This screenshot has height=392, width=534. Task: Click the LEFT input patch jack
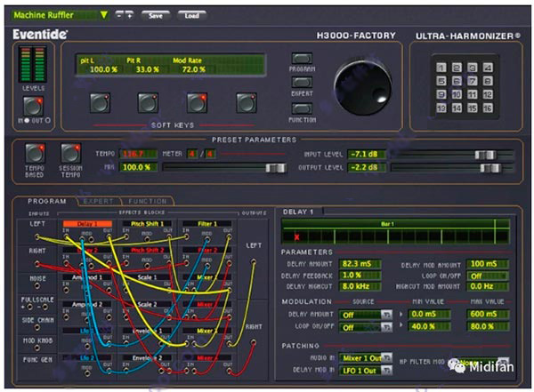(37, 236)
